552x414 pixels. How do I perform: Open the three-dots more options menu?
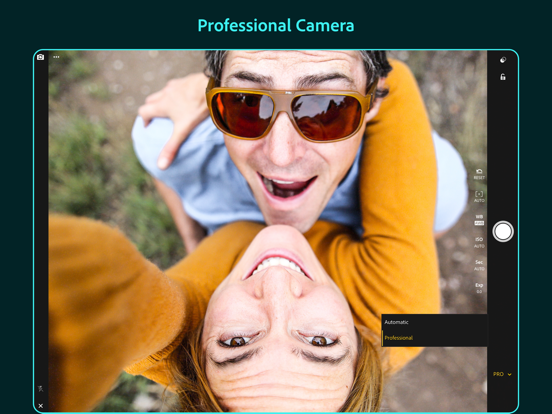click(56, 57)
